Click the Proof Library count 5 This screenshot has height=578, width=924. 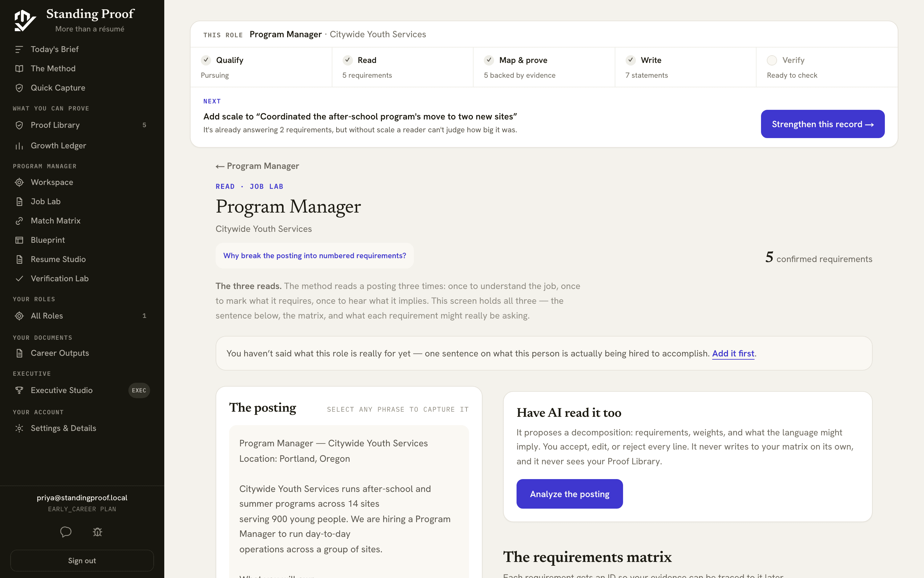pyautogui.click(x=144, y=125)
